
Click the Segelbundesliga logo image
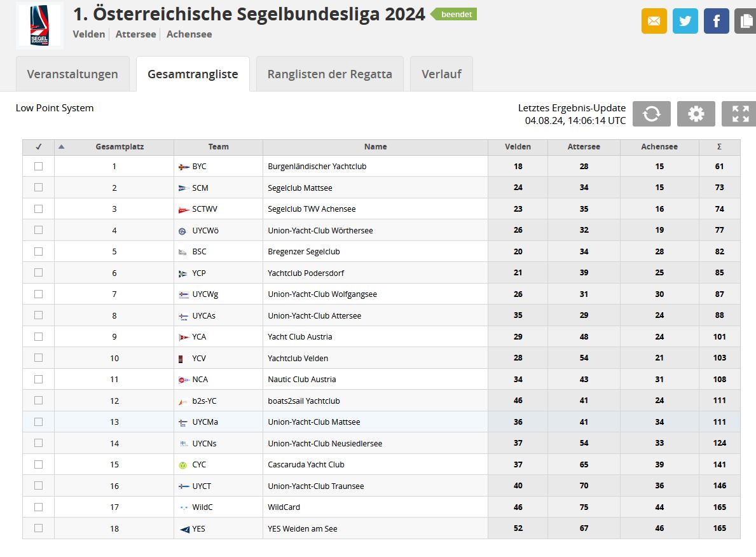39,26
